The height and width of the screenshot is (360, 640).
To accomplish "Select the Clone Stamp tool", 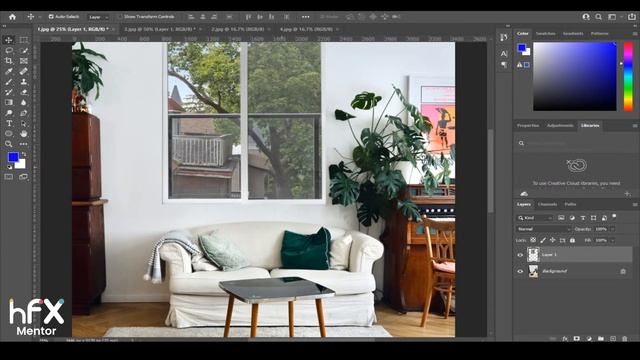I will click(x=24, y=82).
